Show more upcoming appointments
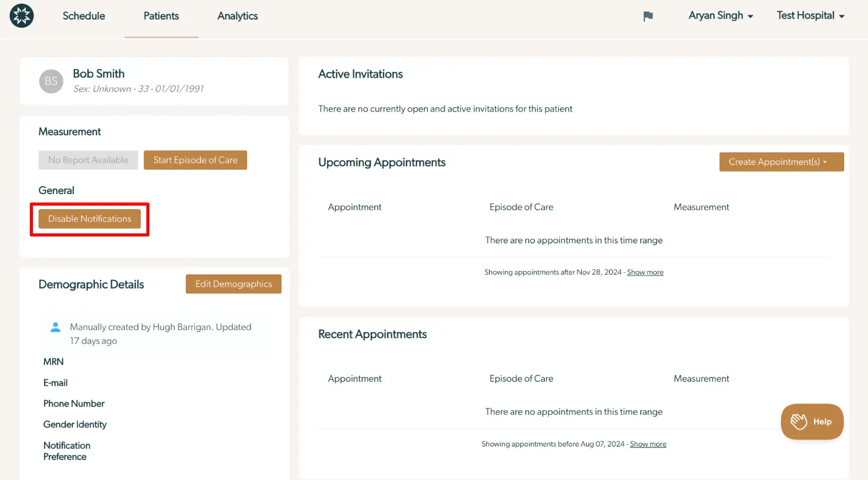868x480 pixels. coord(645,272)
